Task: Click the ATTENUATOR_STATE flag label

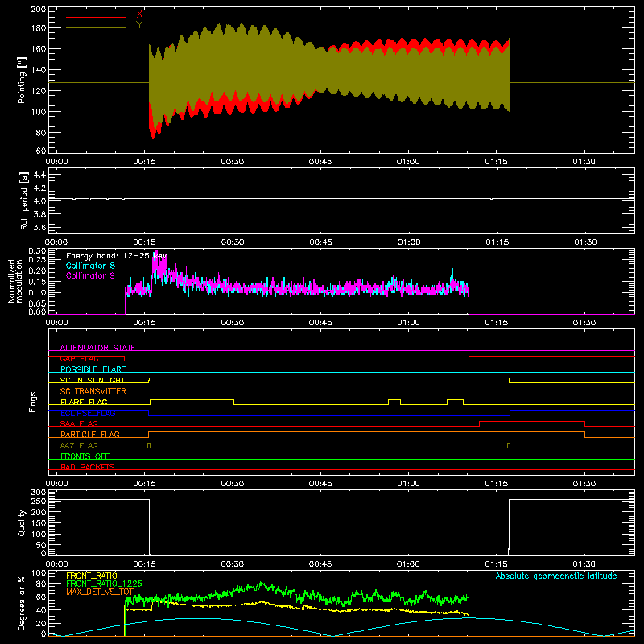Action: [x=97, y=348]
